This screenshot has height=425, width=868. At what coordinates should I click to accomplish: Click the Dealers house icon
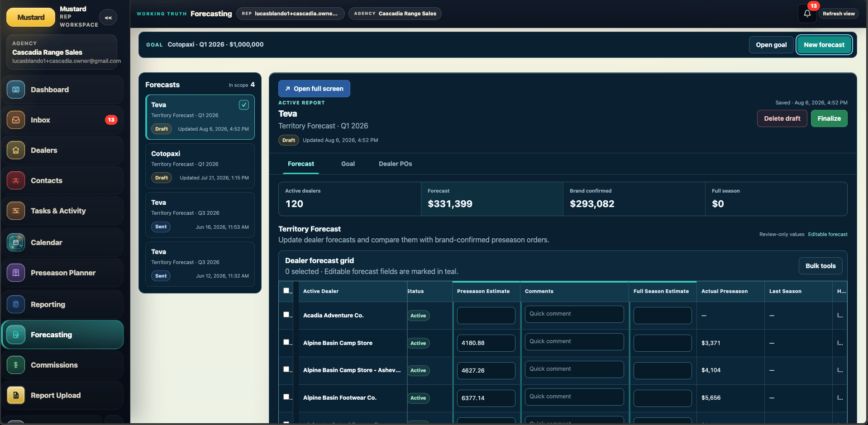[16, 150]
